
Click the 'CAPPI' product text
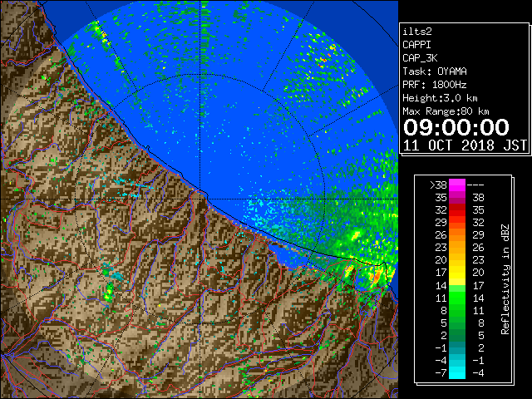416,45
